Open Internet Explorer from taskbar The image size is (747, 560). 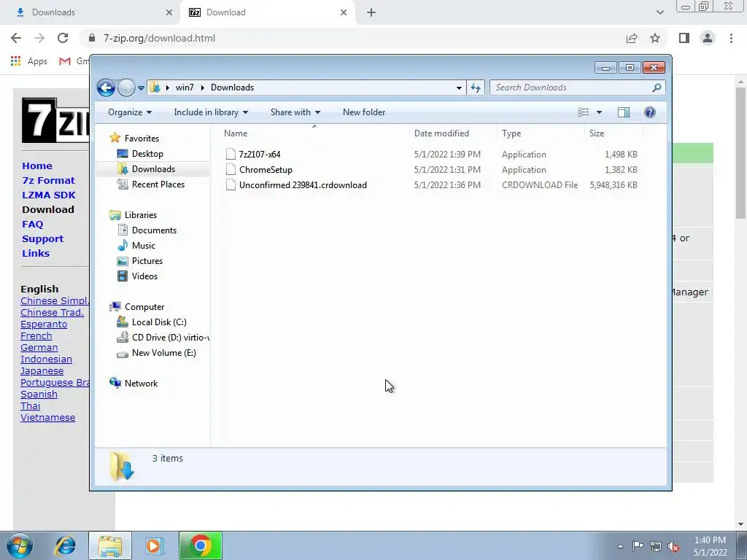pyautogui.click(x=65, y=545)
